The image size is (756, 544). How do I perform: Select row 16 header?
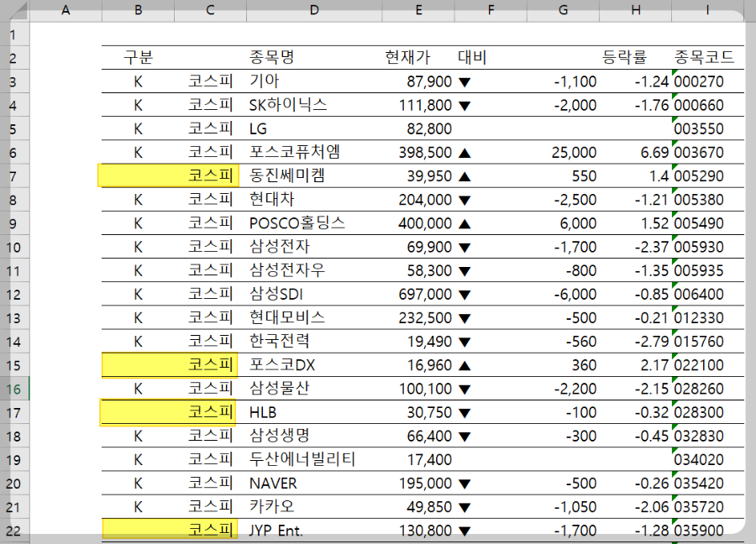pyautogui.click(x=13, y=389)
